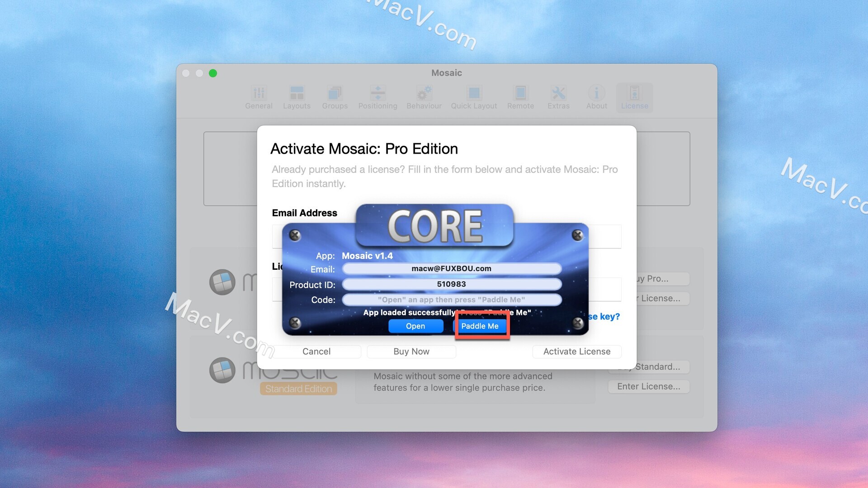Click the Open button in CORE
Viewport: 868px width, 488px height.
[415, 325]
